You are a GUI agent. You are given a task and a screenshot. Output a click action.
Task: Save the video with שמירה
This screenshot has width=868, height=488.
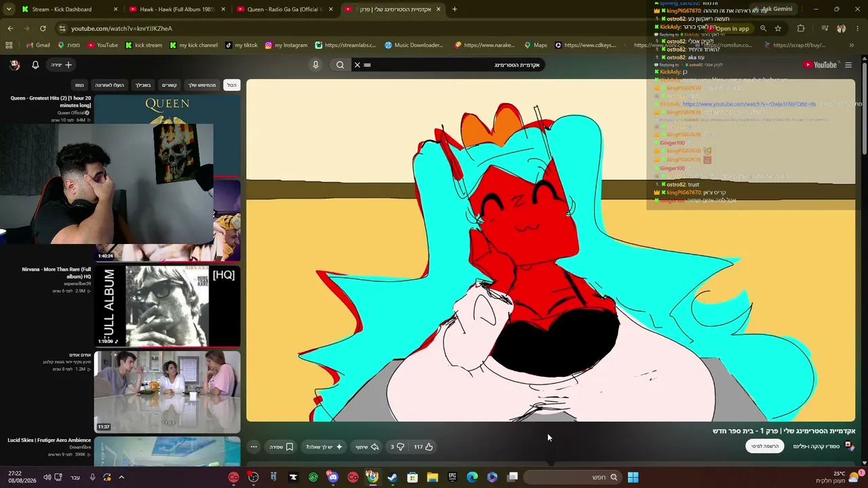click(x=281, y=447)
